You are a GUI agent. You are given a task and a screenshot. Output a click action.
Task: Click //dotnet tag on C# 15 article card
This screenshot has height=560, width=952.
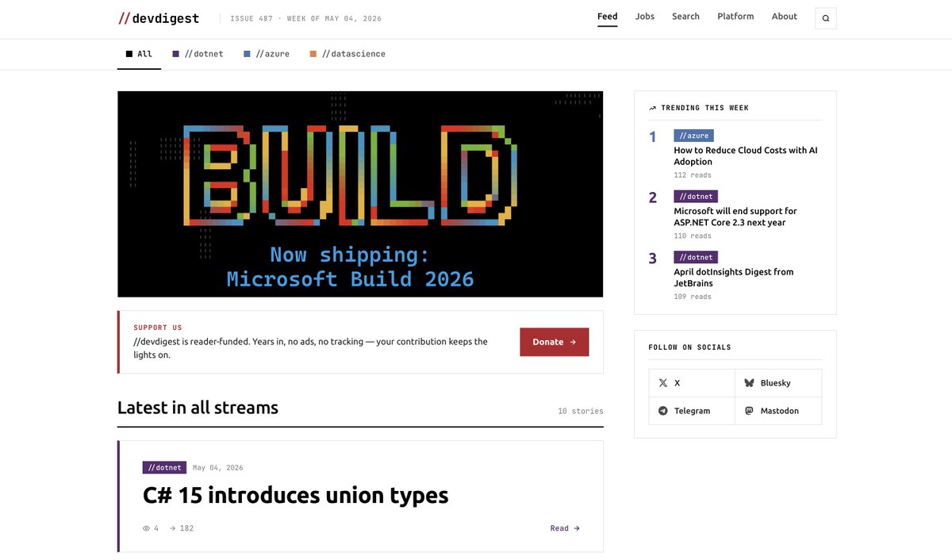click(164, 468)
